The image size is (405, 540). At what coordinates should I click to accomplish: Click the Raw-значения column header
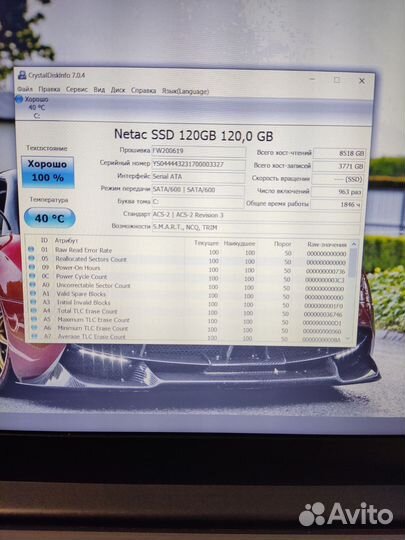[327, 245]
